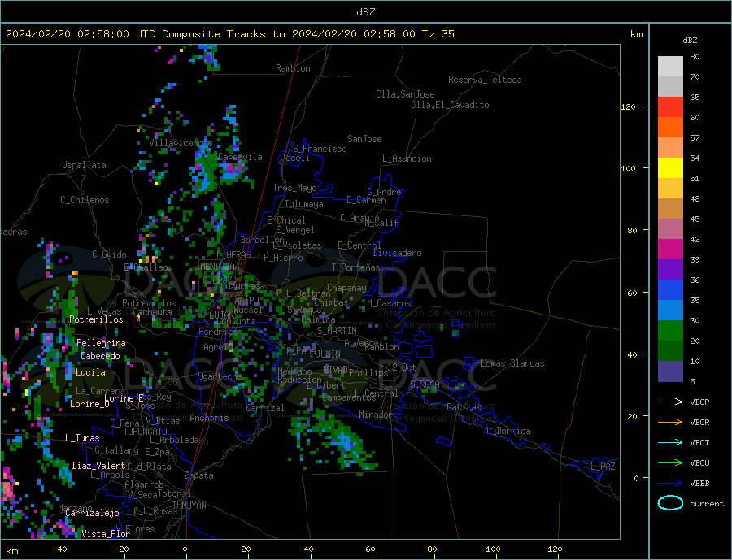The width and height of the screenshot is (732, 560).
Task: Click the 0 km tick on bottom axis
Action: [x=185, y=549]
